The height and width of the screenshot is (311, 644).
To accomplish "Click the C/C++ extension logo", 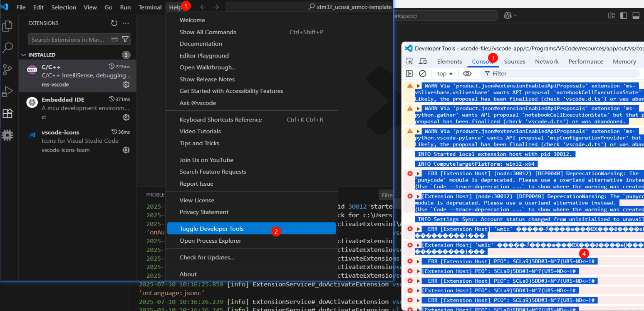I will pos(32,70).
